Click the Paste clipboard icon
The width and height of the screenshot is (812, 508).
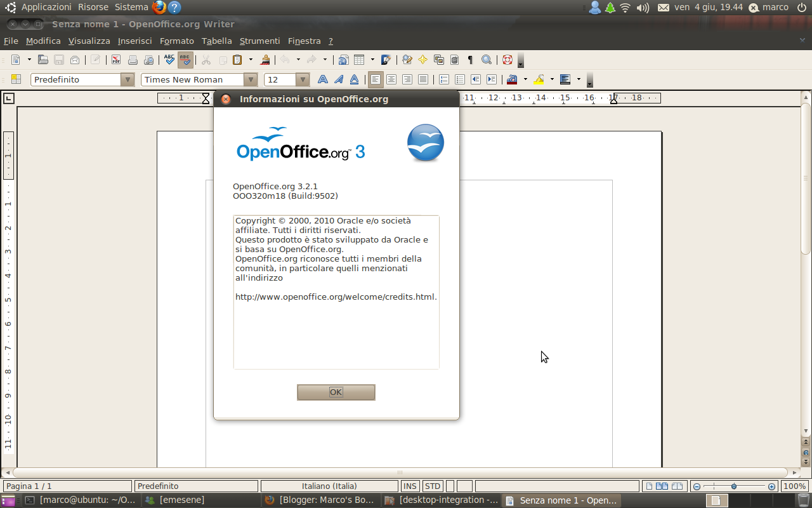coord(238,60)
